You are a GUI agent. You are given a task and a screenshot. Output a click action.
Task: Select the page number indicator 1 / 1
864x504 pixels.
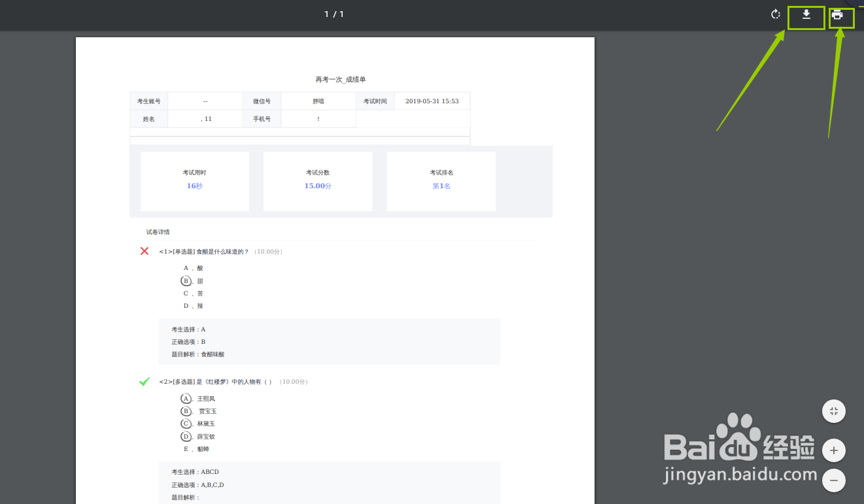pyautogui.click(x=334, y=14)
